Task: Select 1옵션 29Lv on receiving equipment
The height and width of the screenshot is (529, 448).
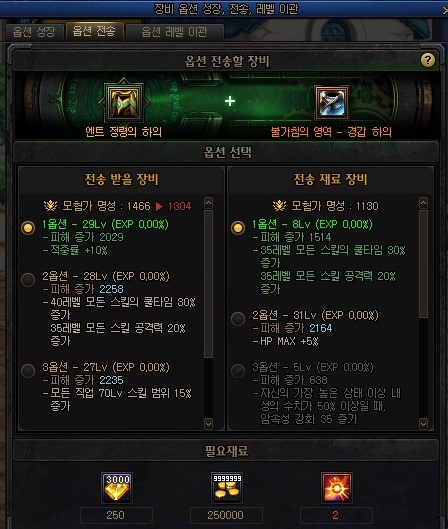Action: (28, 228)
